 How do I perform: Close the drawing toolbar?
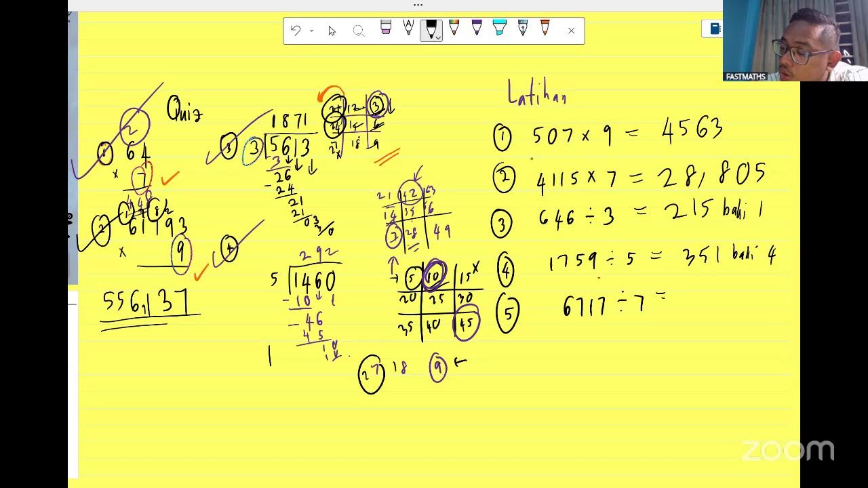[x=571, y=30]
